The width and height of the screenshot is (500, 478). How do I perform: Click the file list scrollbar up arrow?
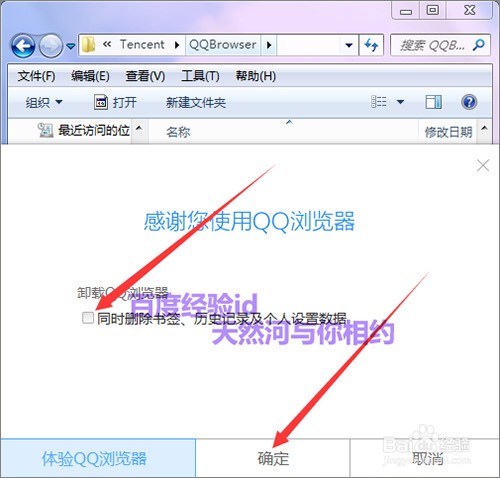tap(485, 128)
